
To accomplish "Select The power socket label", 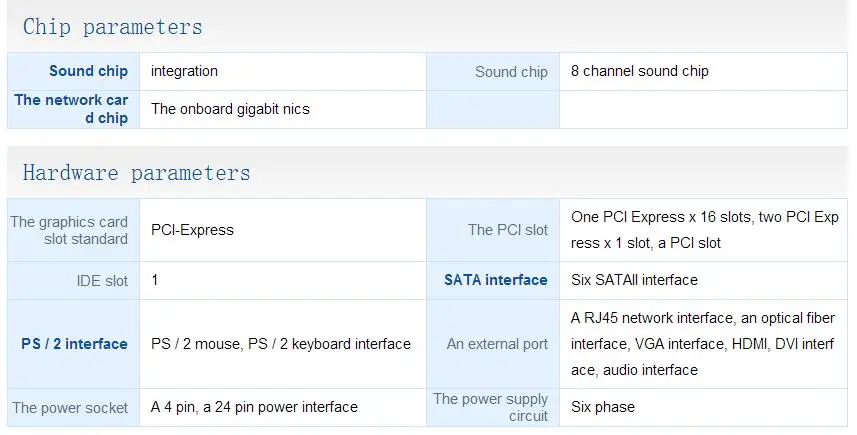I will (x=70, y=408).
